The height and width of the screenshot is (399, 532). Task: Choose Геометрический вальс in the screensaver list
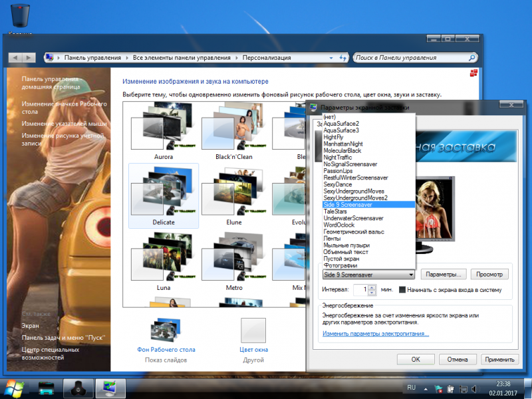pyautogui.click(x=369, y=231)
